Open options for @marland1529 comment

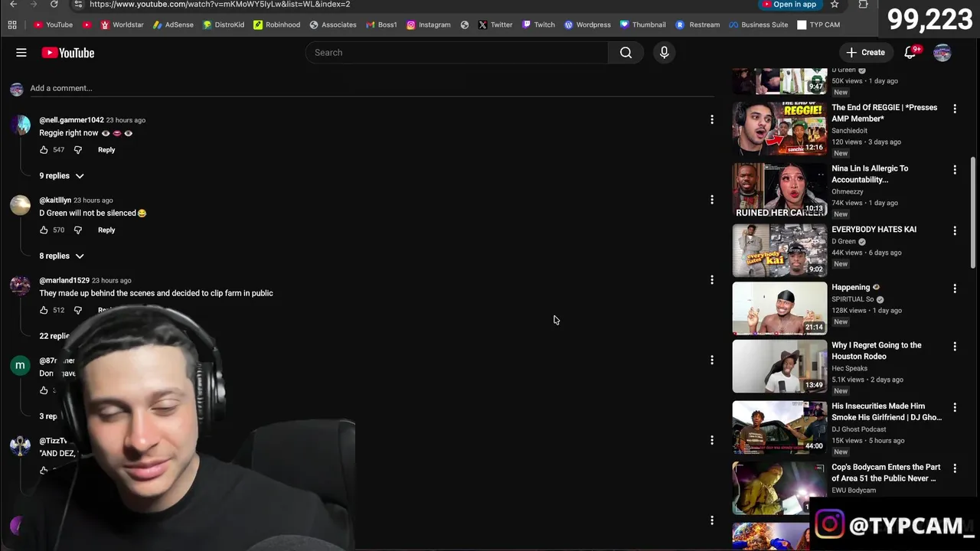pos(712,280)
